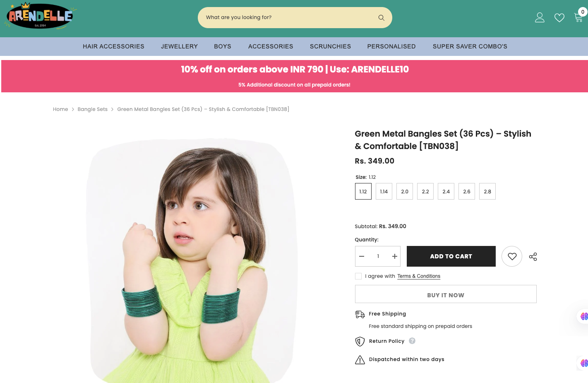The image size is (588, 383).
Task: Select size 2.4 option
Action: 446,191
